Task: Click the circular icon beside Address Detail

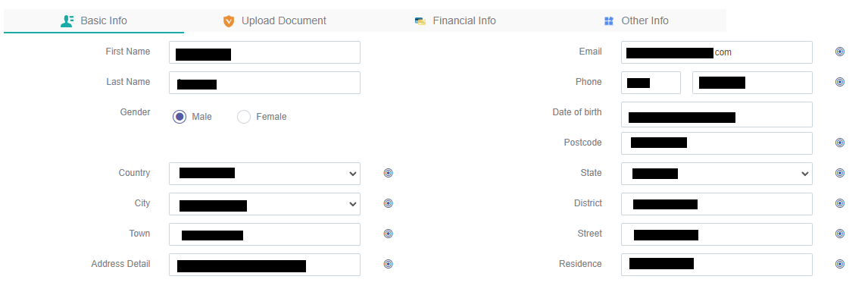Action: (388, 264)
